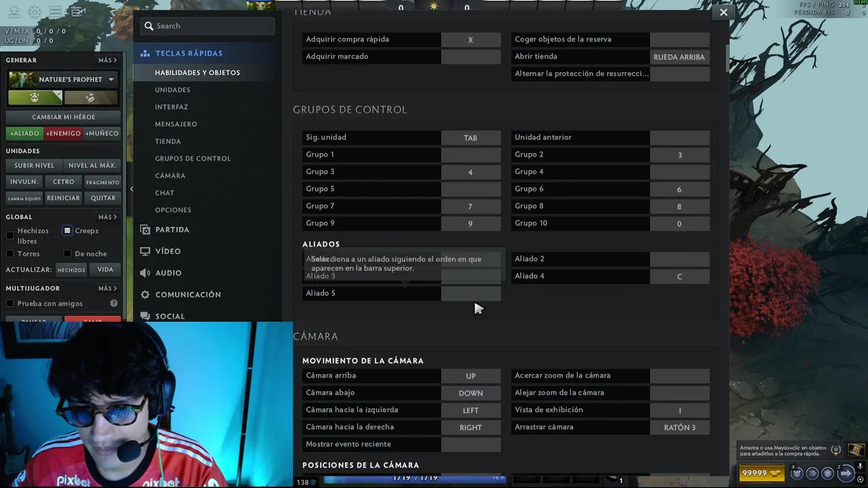
Task: Close the settings panel with X
Action: click(724, 12)
